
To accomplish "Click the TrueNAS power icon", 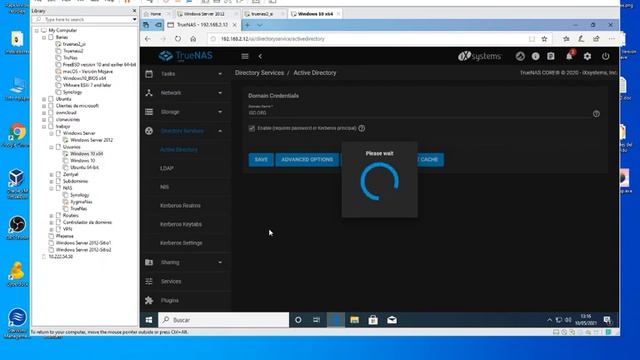I will pyautogui.click(x=605, y=56).
